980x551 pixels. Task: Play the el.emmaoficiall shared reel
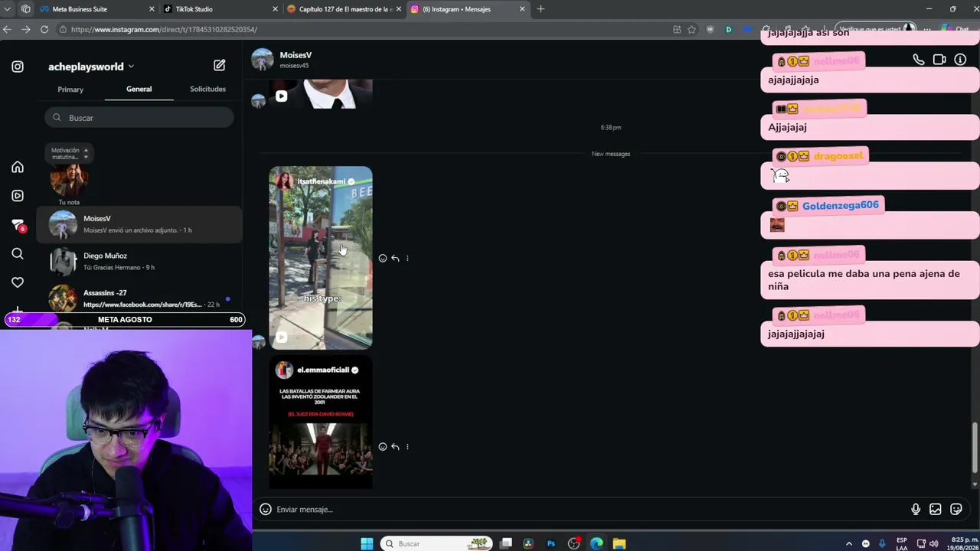coord(321,422)
